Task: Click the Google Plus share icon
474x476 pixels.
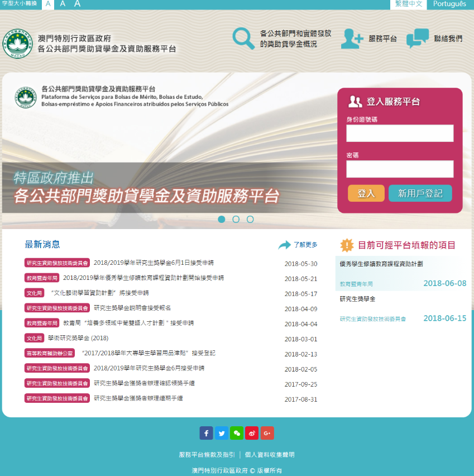Action: coord(267,433)
